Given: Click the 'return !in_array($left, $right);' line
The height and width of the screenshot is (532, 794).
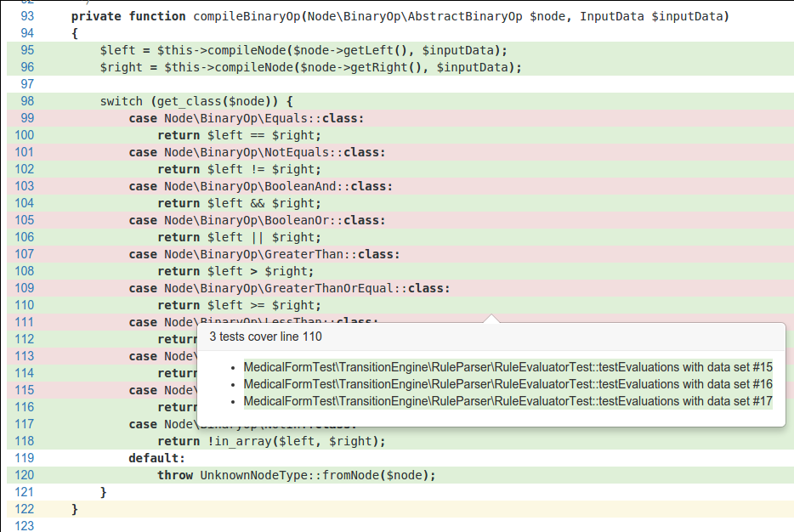Looking at the screenshot, I should (x=271, y=441).
